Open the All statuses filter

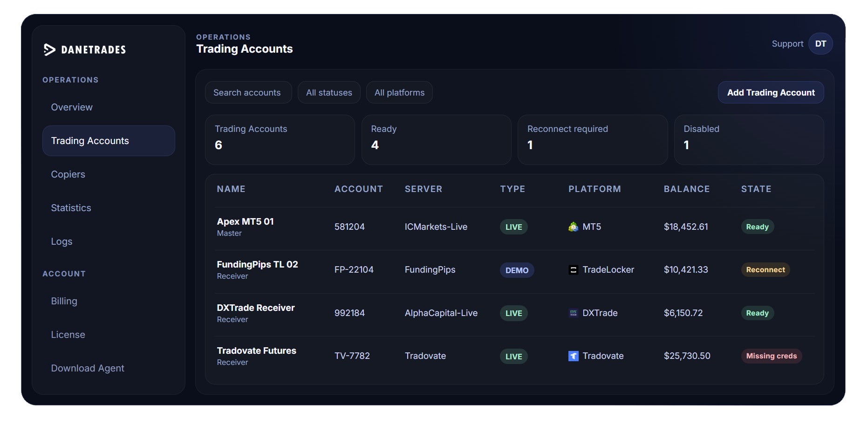(x=329, y=92)
